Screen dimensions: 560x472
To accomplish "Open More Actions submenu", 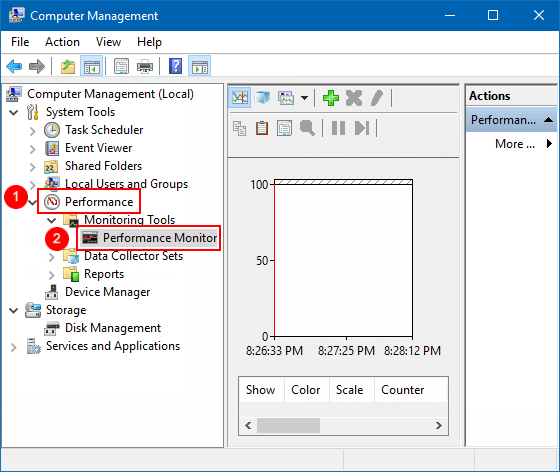I will 523,144.
